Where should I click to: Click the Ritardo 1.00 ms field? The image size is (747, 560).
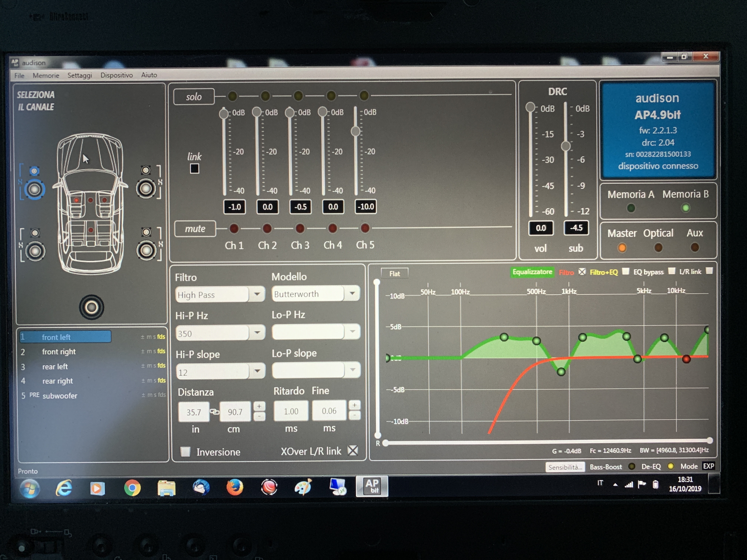[x=291, y=411]
